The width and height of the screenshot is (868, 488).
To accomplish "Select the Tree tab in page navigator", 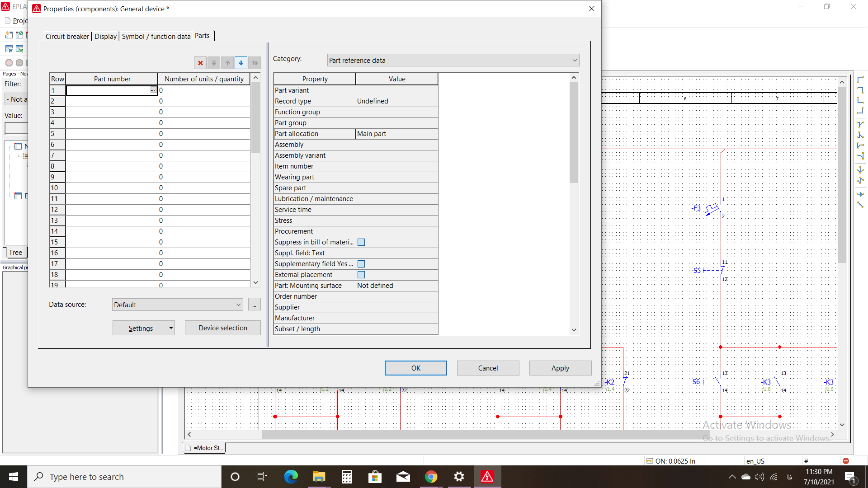I will pyautogui.click(x=15, y=253).
